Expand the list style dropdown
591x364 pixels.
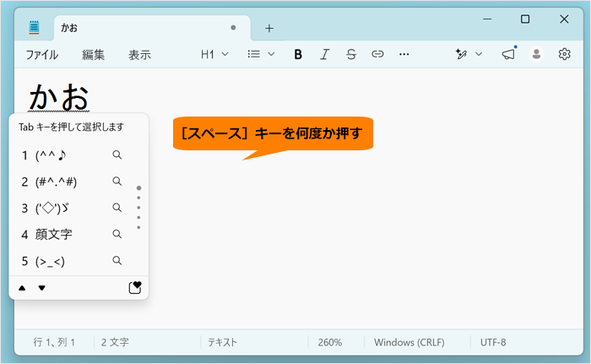[261, 54]
